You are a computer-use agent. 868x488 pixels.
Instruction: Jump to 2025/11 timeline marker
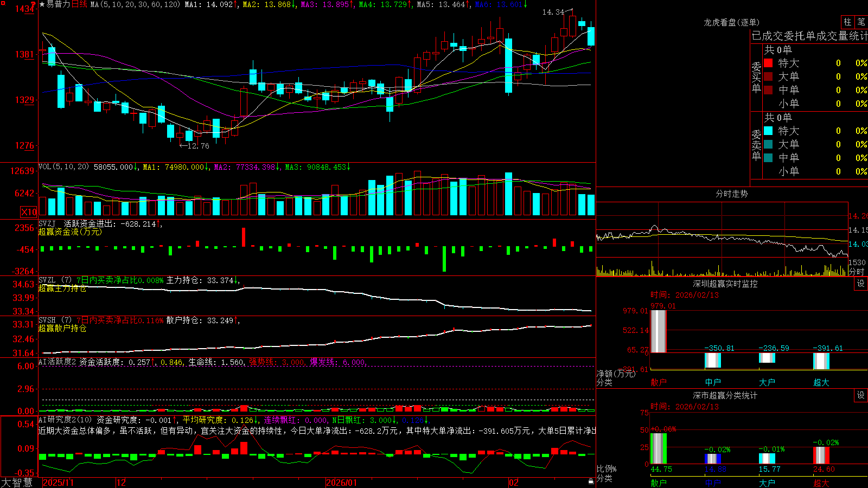58,483
